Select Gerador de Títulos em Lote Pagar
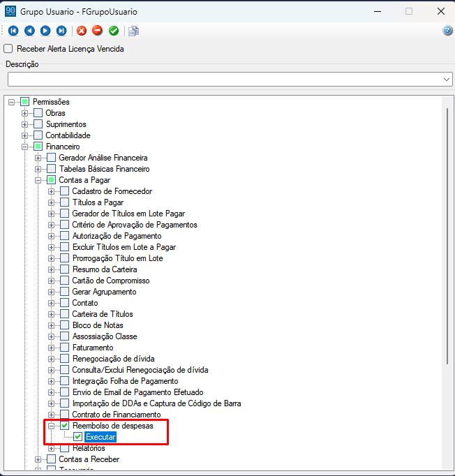The height and width of the screenshot is (476, 455). 128,214
